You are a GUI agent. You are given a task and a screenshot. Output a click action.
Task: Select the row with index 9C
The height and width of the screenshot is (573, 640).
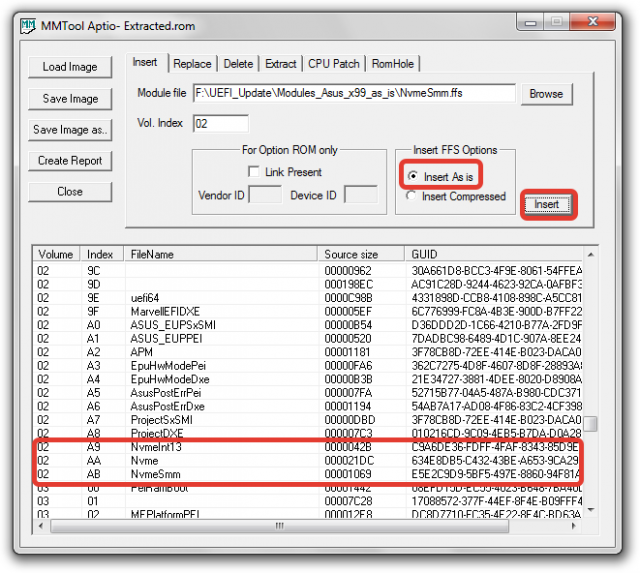(308, 271)
